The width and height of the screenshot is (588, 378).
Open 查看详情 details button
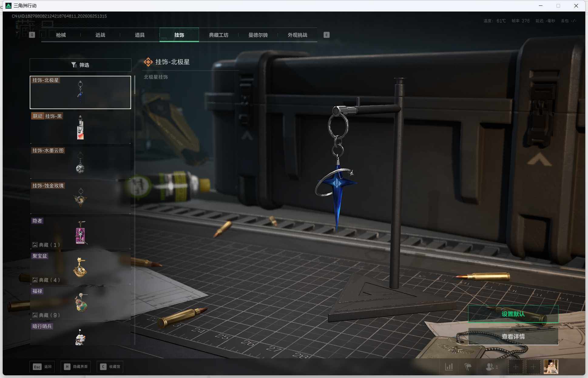click(513, 336)
